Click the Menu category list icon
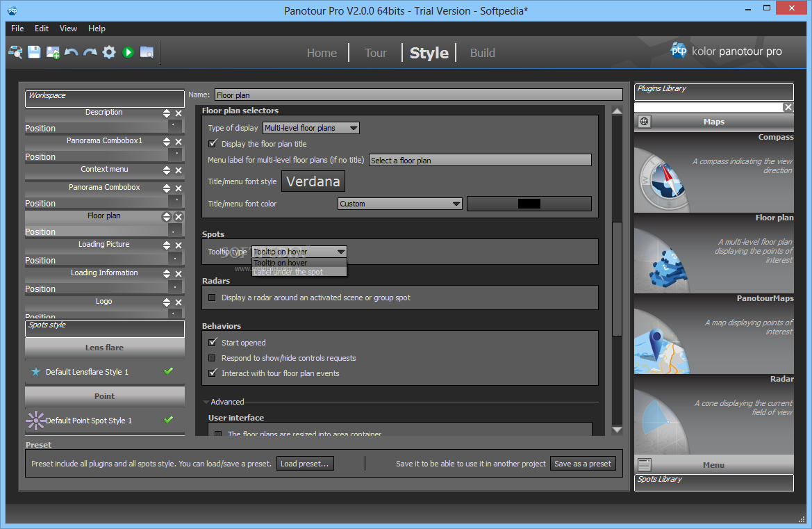The height and width of the screenshot is (529, 812). pos(644,465)
